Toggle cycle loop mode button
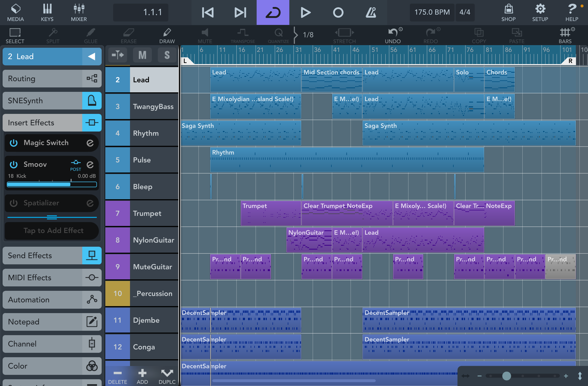588x386 pixels. pos(273,12)
